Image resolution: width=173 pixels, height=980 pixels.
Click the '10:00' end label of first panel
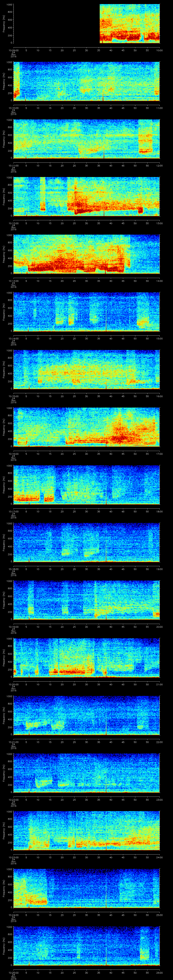coord(159,50)
